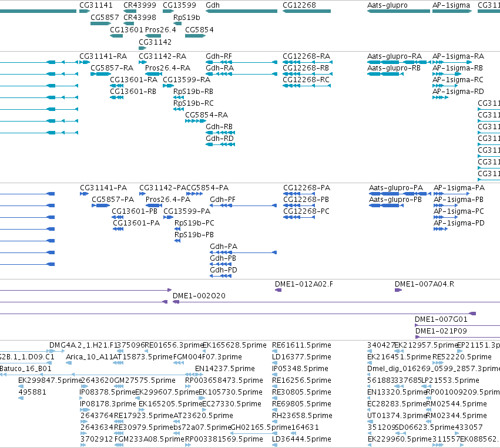
Task: Click the Pros26.4 gene label
Action: pos(160,29)
